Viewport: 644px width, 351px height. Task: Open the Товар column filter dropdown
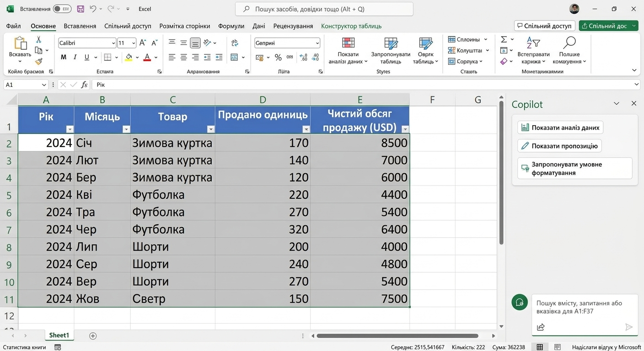(x=211, y=129)
